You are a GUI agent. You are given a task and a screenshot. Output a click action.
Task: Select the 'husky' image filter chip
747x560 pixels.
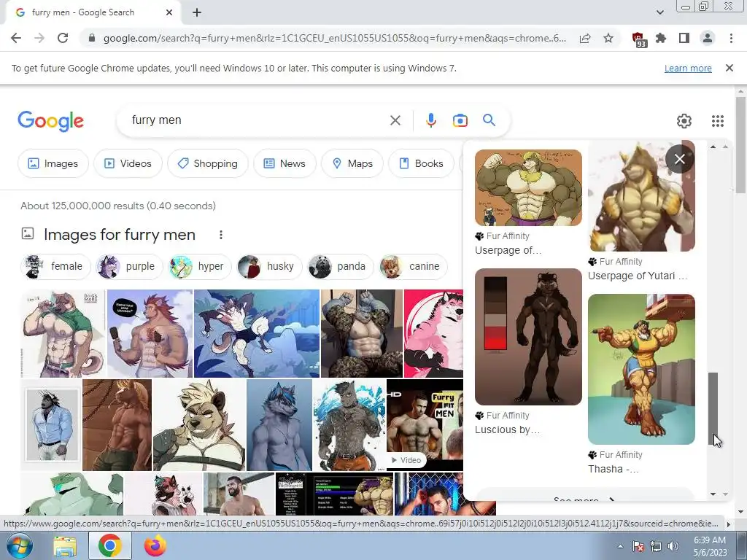click(x=270, y=266)
